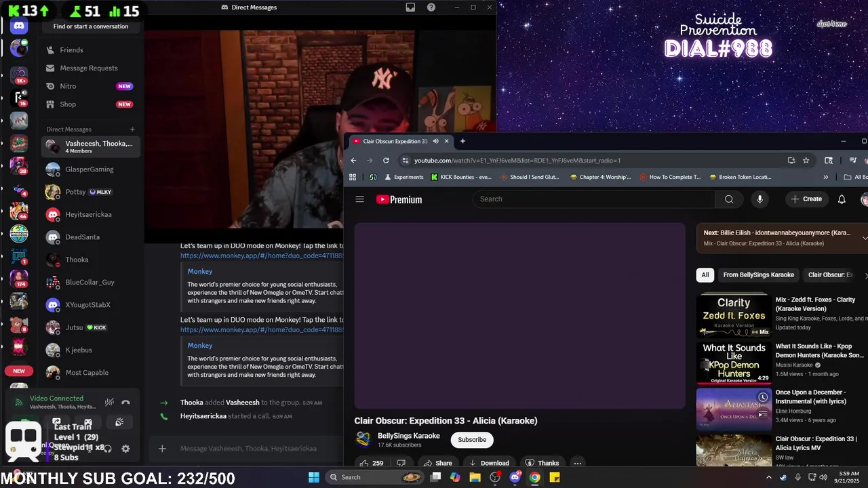Open Shop in Discord sidebar
Screen dimensions: 868x488
tap(90, 104)
